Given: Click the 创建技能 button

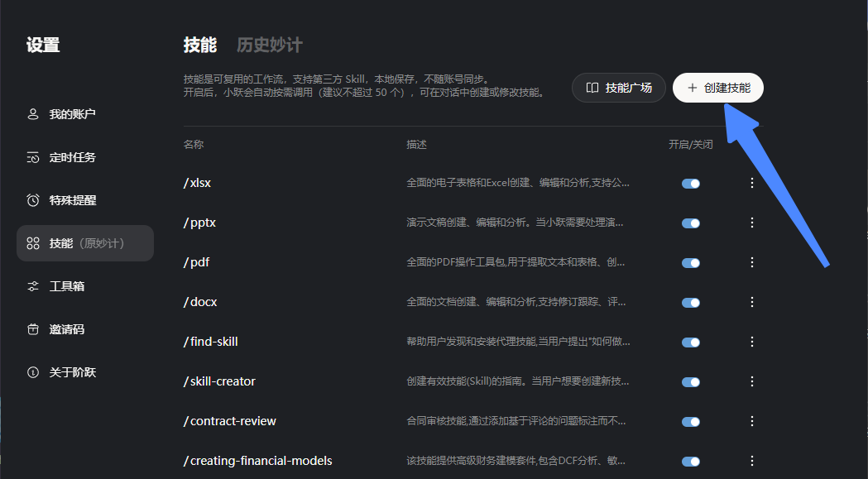Looking at the screenshot, I should [x=717, y=87].
